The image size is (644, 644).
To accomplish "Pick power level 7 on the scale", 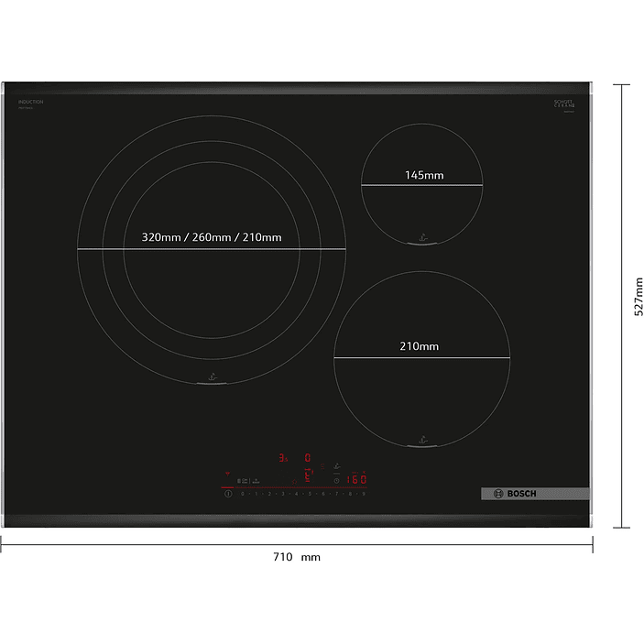I will (336, 494).
